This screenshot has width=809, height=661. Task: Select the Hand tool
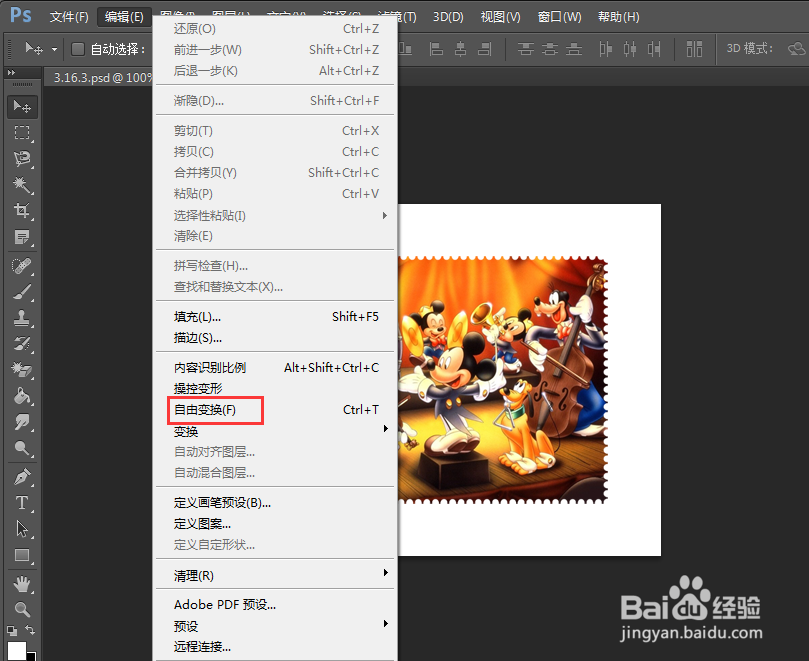(22, 584)
